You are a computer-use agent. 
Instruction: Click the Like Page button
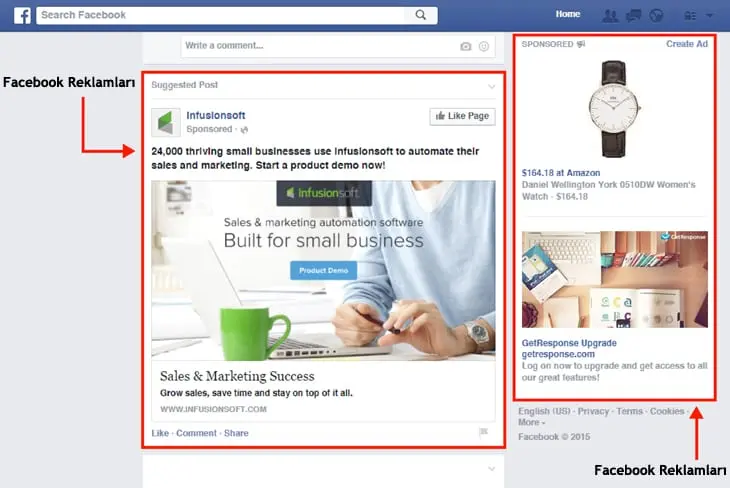point(462,116)
